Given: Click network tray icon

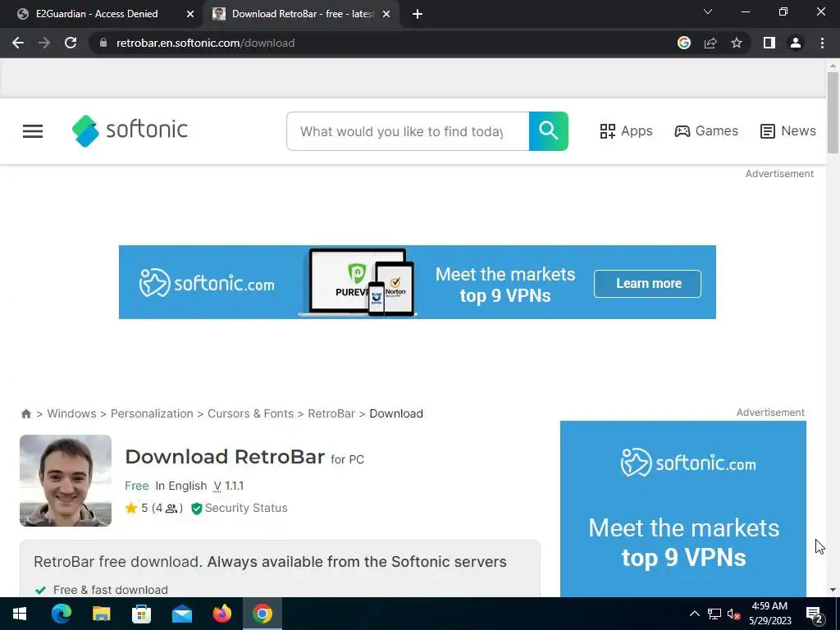Looking at the screenshot, I should coord(714,614).
